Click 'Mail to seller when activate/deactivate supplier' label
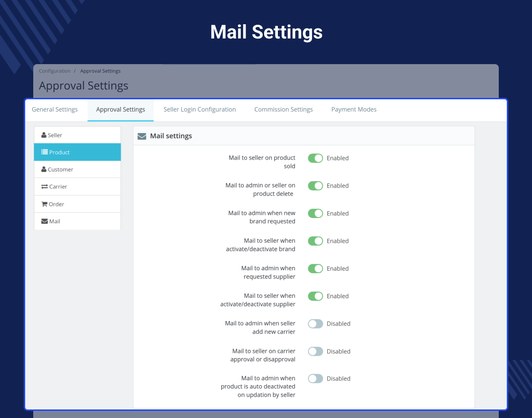The image size is (532, 418). click(258, 300)
